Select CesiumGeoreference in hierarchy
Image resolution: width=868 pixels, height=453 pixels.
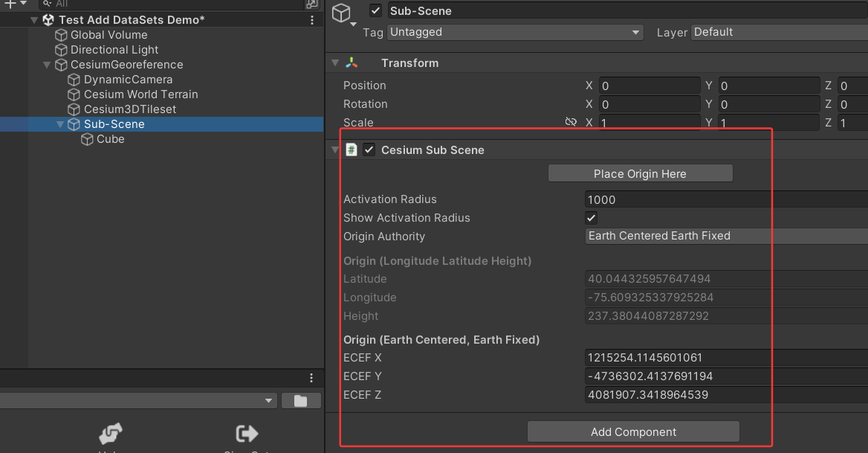point(127,65)
